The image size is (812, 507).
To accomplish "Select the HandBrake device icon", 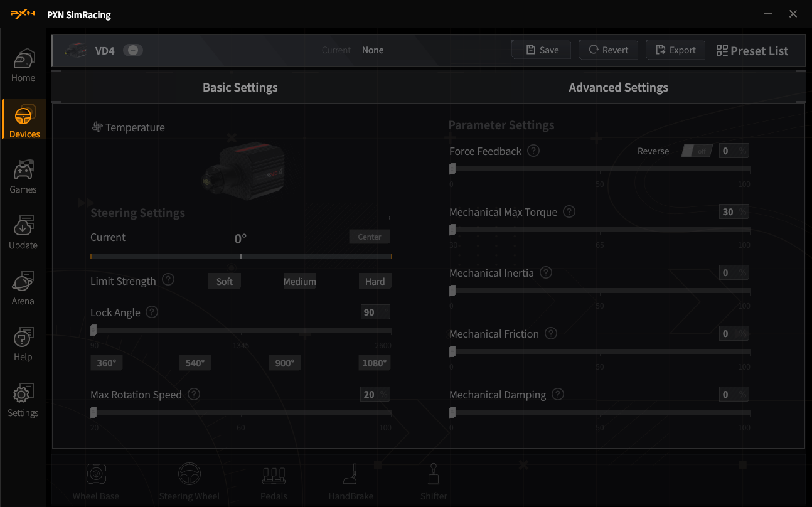I will click(351, 482).
